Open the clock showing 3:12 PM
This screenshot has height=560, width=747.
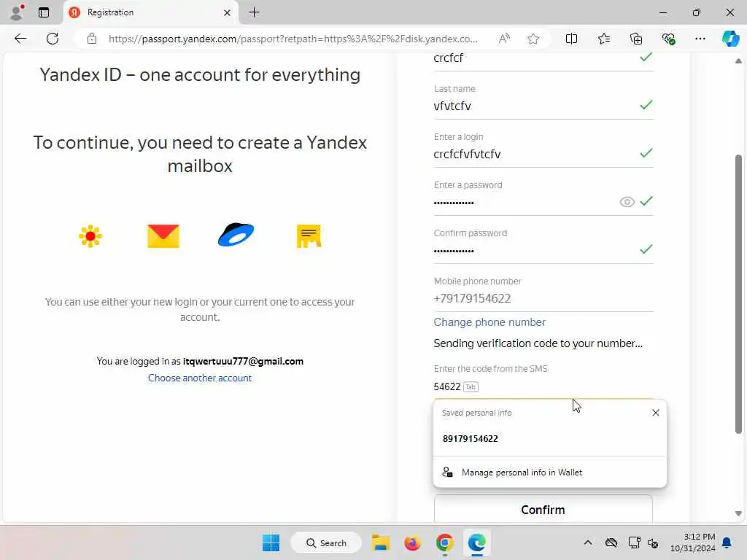tap(692, 542)
